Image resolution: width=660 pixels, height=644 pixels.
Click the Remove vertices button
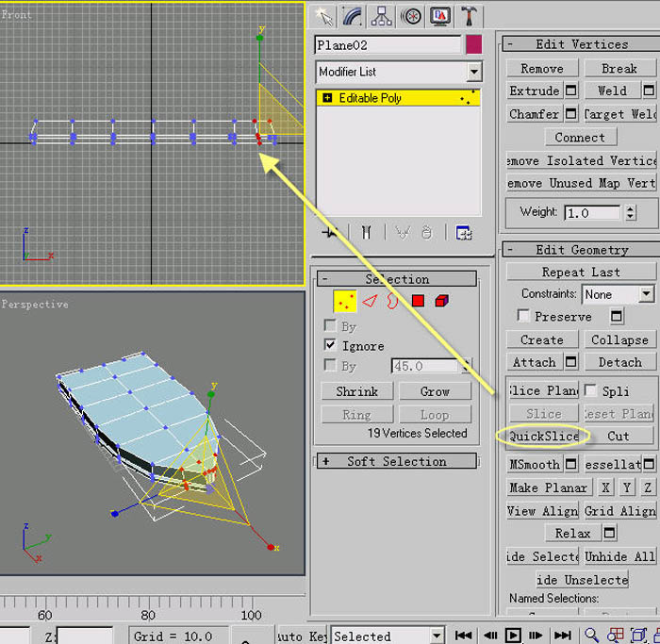(542, 68)
